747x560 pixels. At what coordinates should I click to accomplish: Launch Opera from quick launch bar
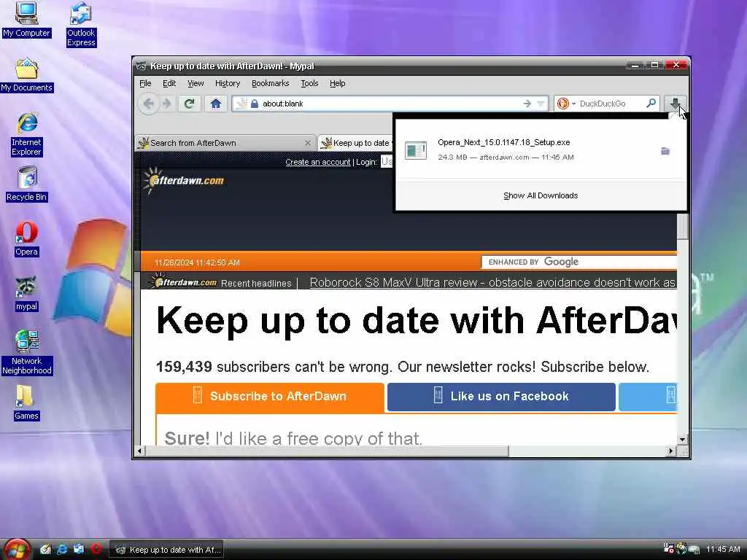click(96, 549)
